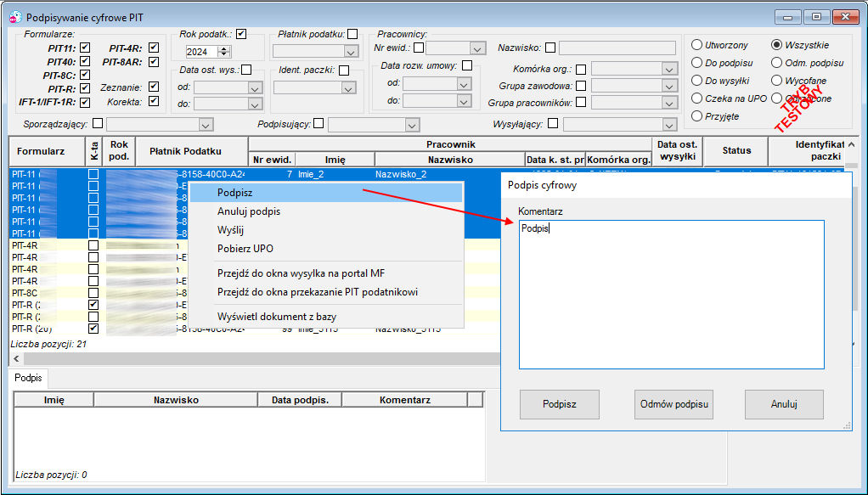The image size is (868, 495).
Task: Toggle K-ta checkbox in PIT-8C row
Action: [x=93, y=293]
